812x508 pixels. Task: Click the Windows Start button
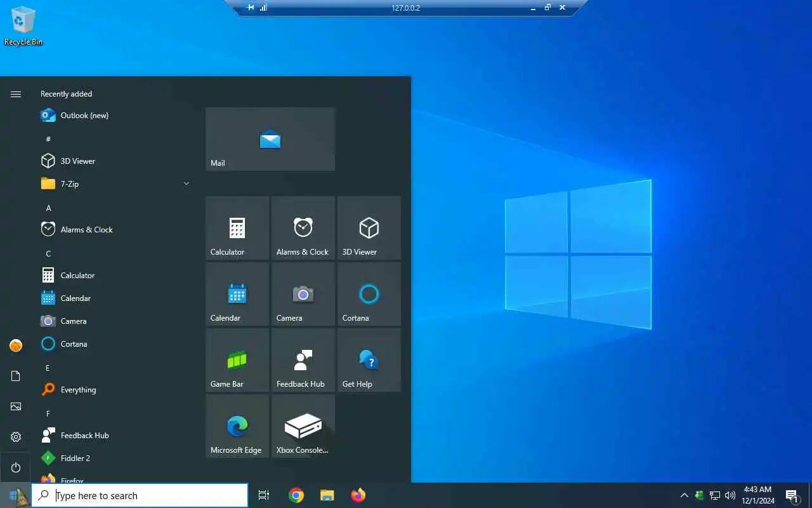[x=15, y=495]
